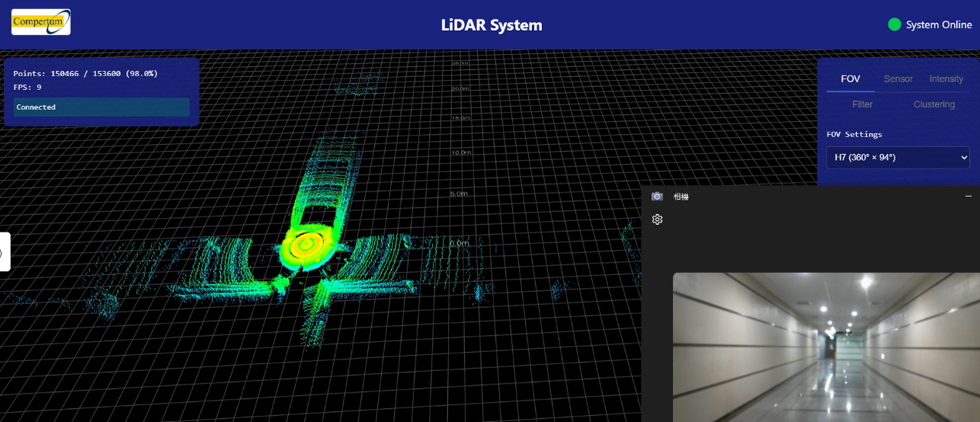Click the green System Online indicator dot

pyautogui.click(x=894, y=25)
